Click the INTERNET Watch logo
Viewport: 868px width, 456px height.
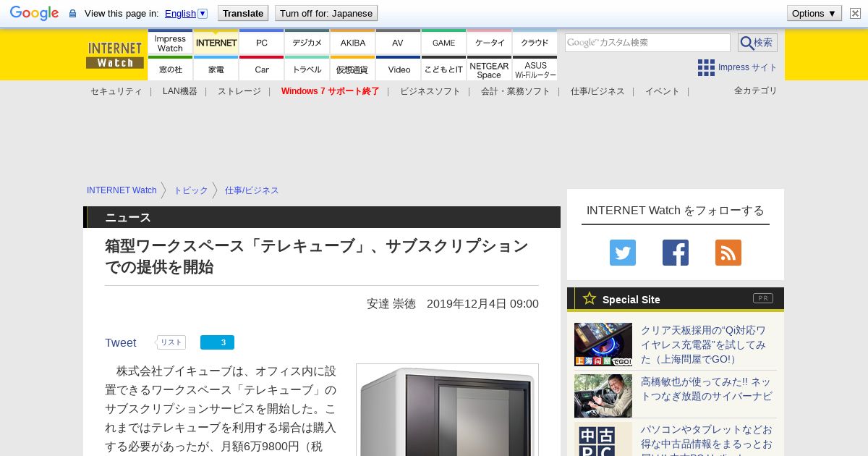point(115,55)
